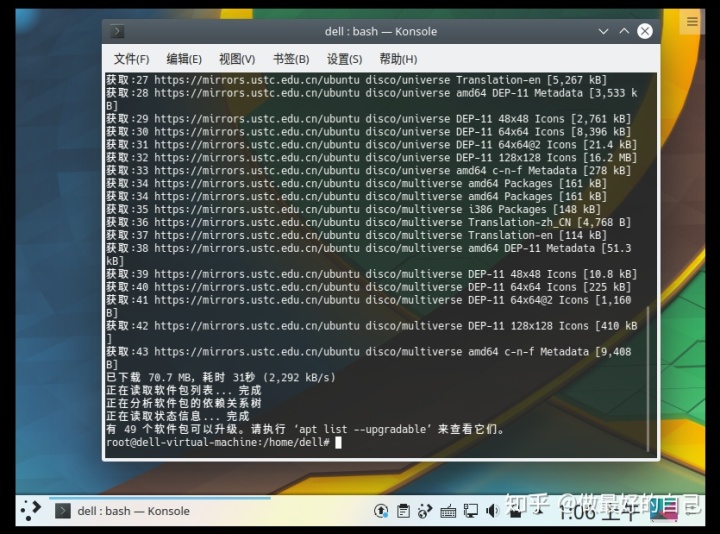Click the line 已下载 70.7 MB

point(221,378)
